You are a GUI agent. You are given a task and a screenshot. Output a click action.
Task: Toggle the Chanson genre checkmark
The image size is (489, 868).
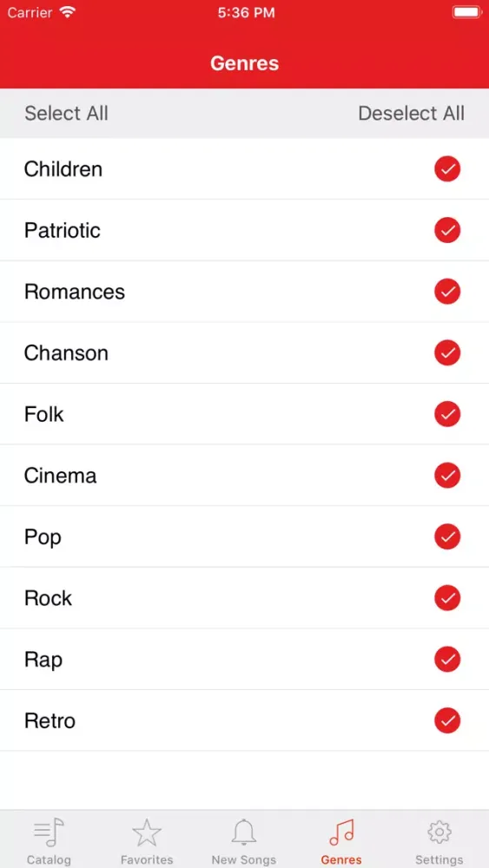(447, 352)
